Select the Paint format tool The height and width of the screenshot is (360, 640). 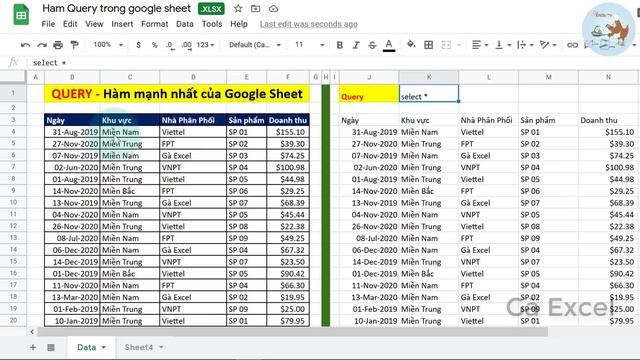pyautogui.click(x=74, y=45)
